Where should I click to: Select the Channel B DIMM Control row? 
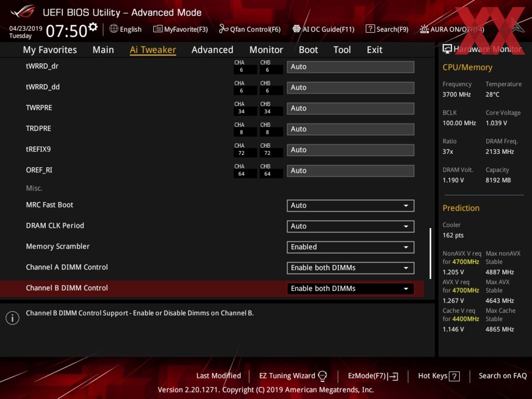212,288
